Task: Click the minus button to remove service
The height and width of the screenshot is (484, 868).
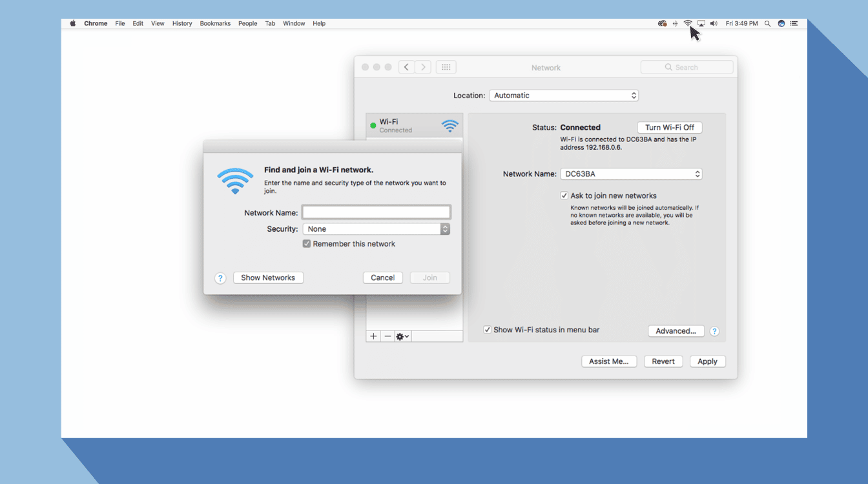Action: tap(387, 336)
